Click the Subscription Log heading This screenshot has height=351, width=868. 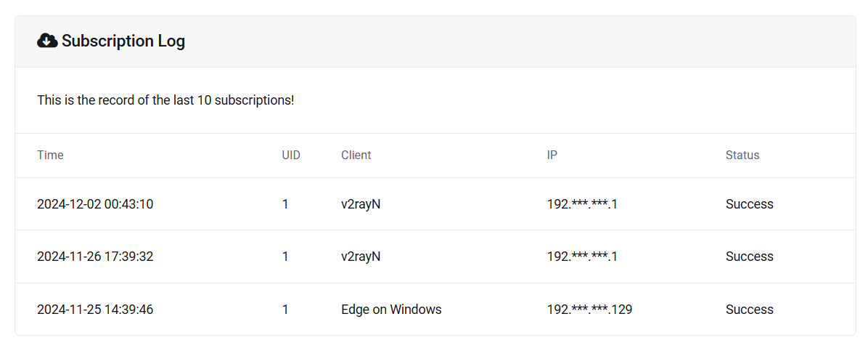click(123, 41)
